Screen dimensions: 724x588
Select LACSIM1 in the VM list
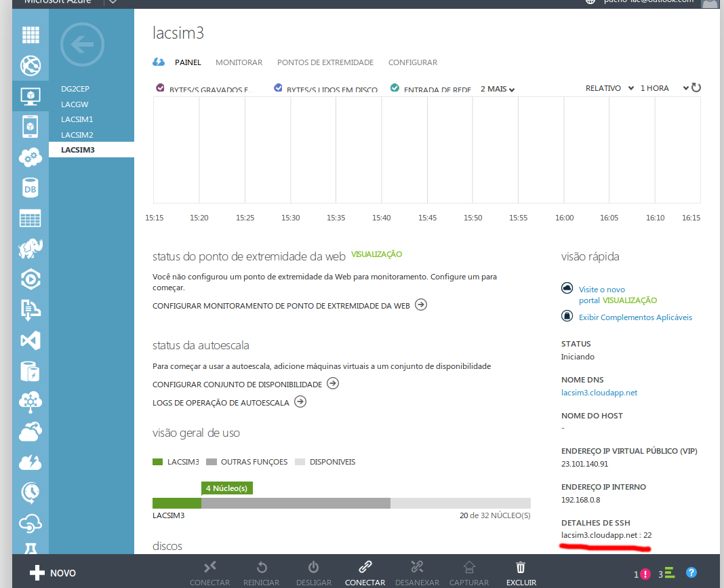pos(77,119)
